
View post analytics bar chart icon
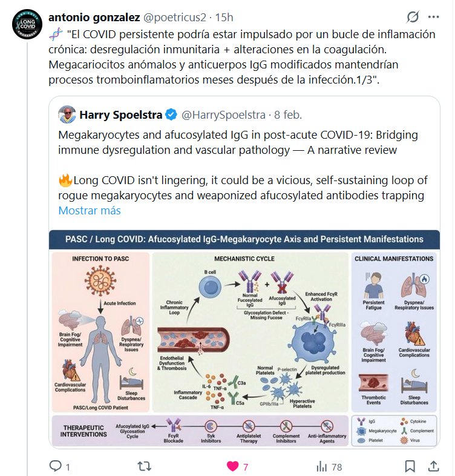321,466
